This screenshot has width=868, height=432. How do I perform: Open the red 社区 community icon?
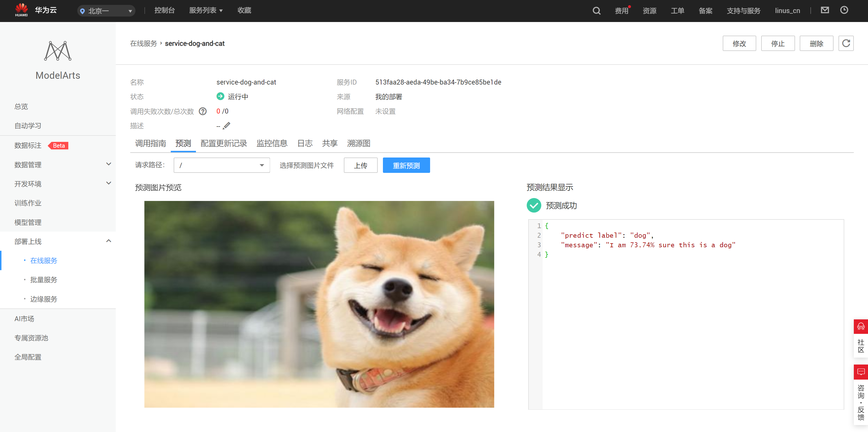click(860, 326)
